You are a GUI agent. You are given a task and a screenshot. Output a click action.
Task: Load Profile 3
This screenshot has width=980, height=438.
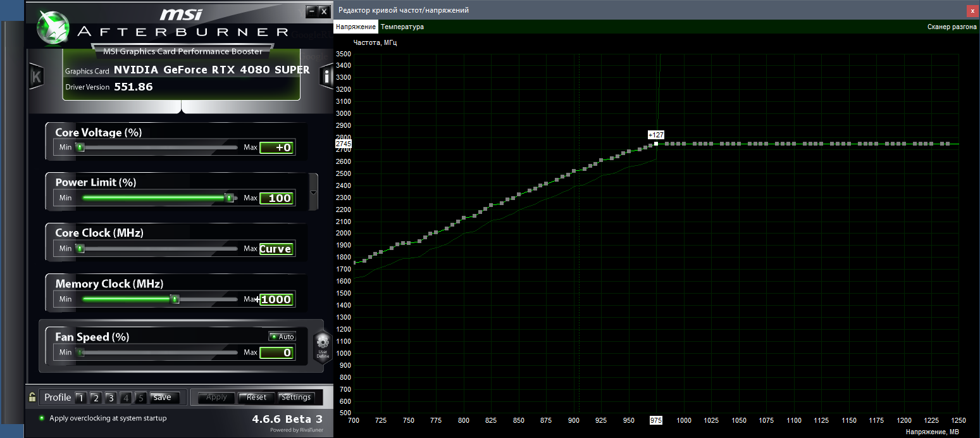111,398
